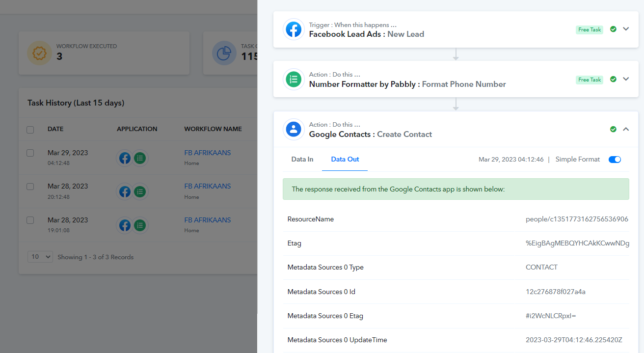644x353 pixels.
Task: Click the Etag response value
Action: (577, 243)
